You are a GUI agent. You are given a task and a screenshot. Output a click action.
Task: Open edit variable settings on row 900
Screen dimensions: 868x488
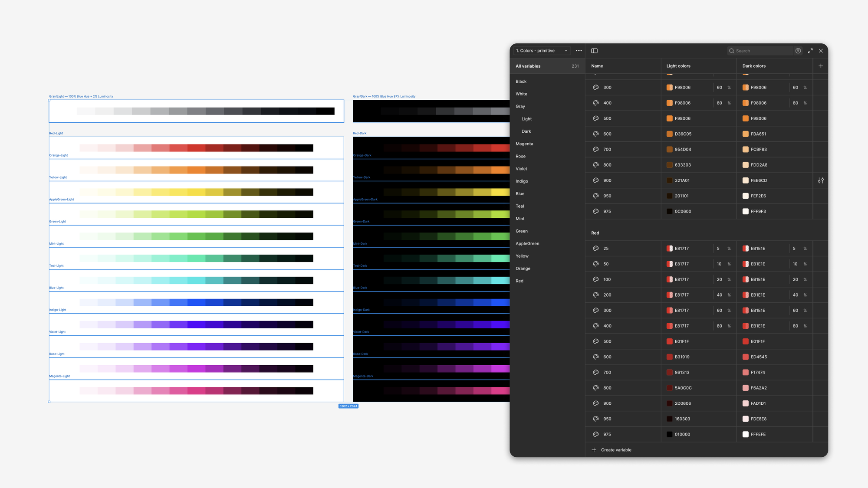click(x=820, y=180)
